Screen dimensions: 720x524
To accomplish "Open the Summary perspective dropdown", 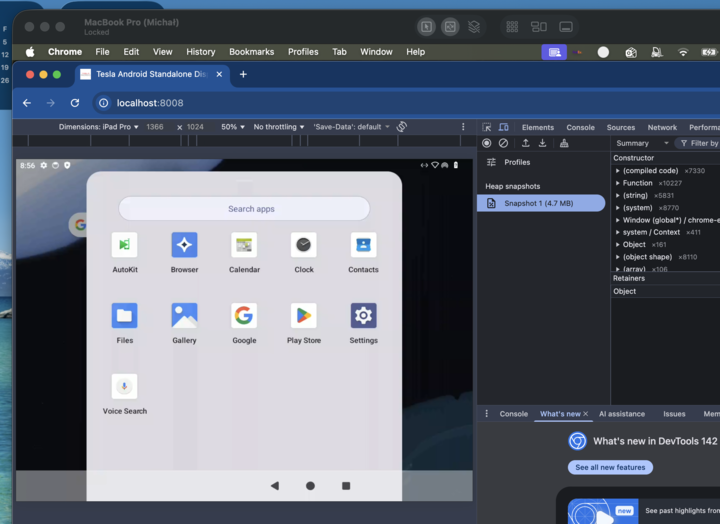I will [x=642, y=143].
